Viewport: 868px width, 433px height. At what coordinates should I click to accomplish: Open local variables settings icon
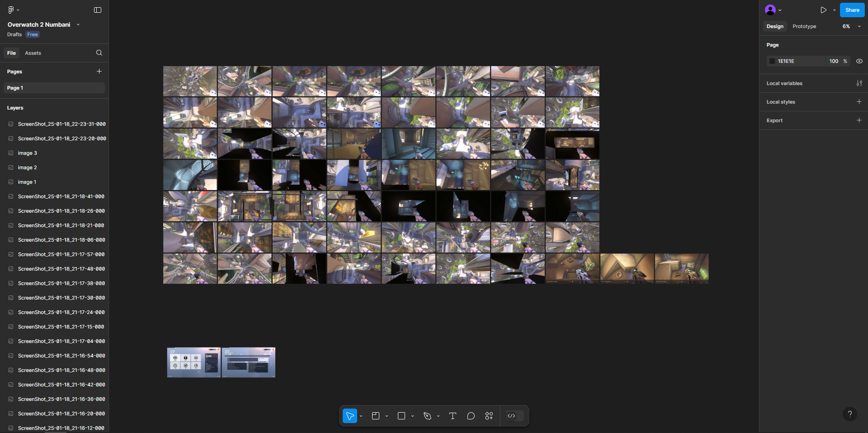tap(859, 83)
